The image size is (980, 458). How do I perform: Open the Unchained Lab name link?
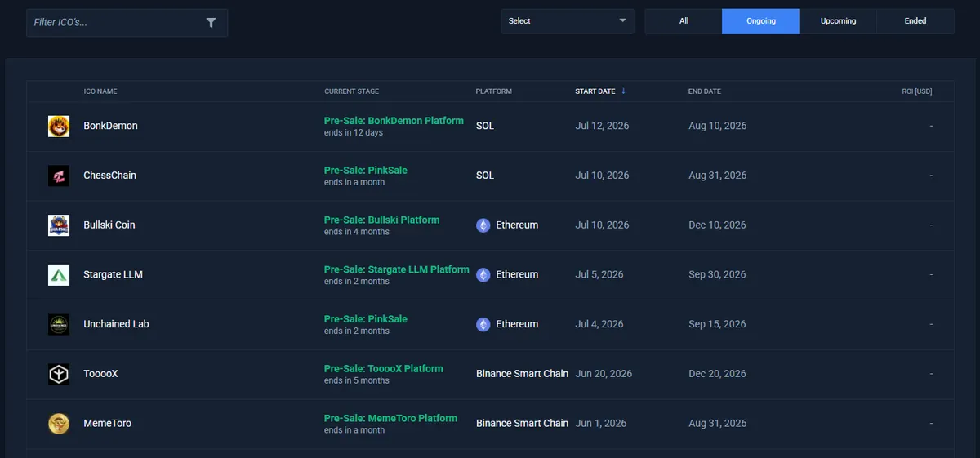(116, 324)
